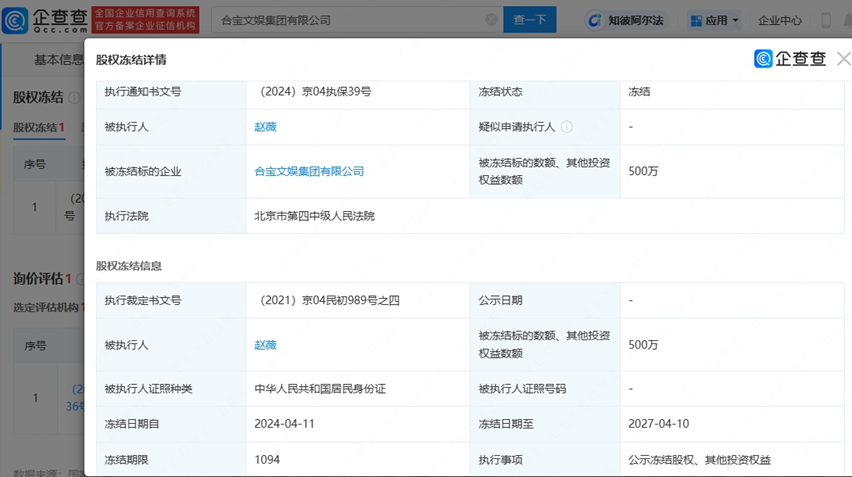Select the 基本信息 tab behind the dialog

59,60
